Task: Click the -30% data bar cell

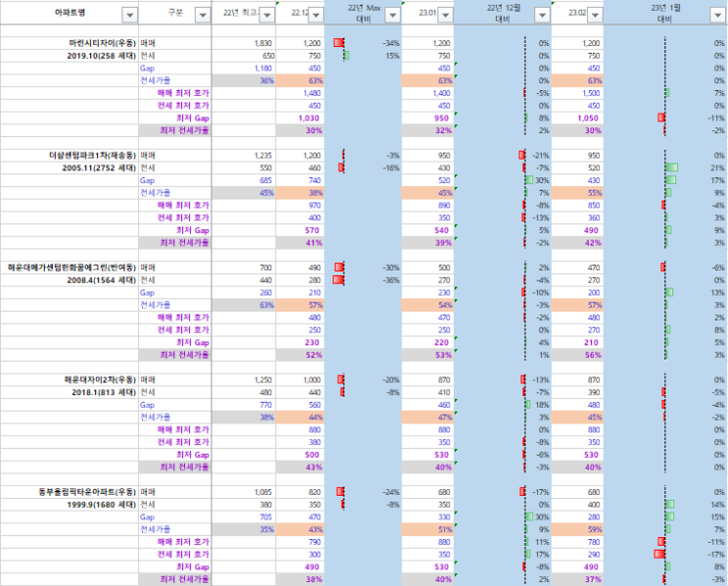Action: pyautogui.click(x=364, y=268)
